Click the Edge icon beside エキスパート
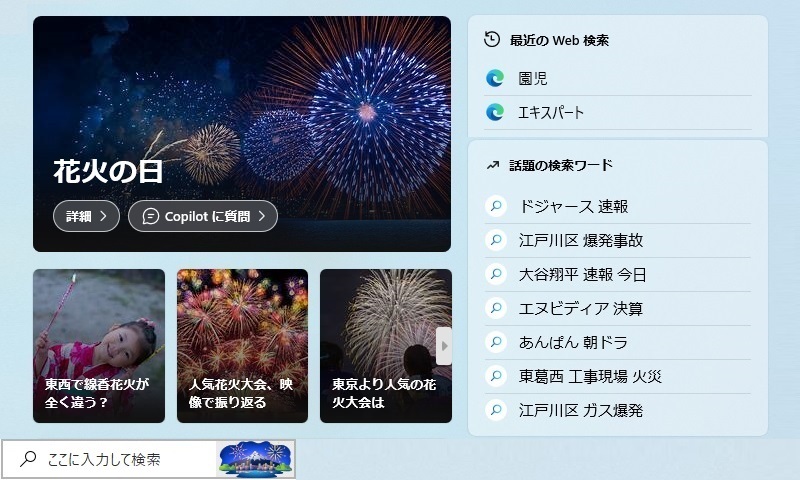800x480 pixels. point(495,112)
